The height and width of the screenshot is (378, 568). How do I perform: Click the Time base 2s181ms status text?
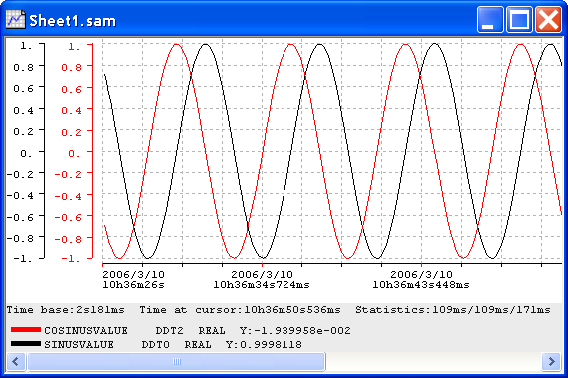tap(66, 310)
